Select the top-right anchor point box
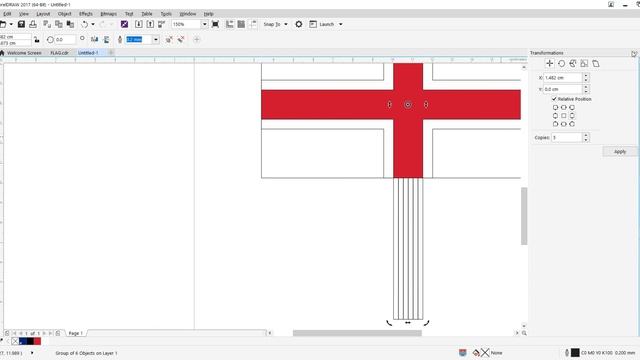The height and width of the screenshot is (360, 640). pyautogui.click(x=572, y=108)
